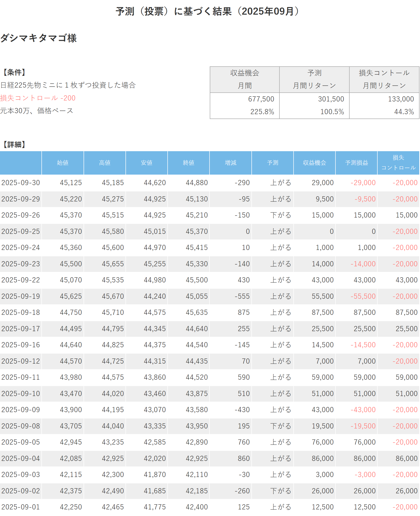Click the 133,000 summary value
The height and width of the screenshot is (516, 420).
pyautogui.click(x=401, y=99)
